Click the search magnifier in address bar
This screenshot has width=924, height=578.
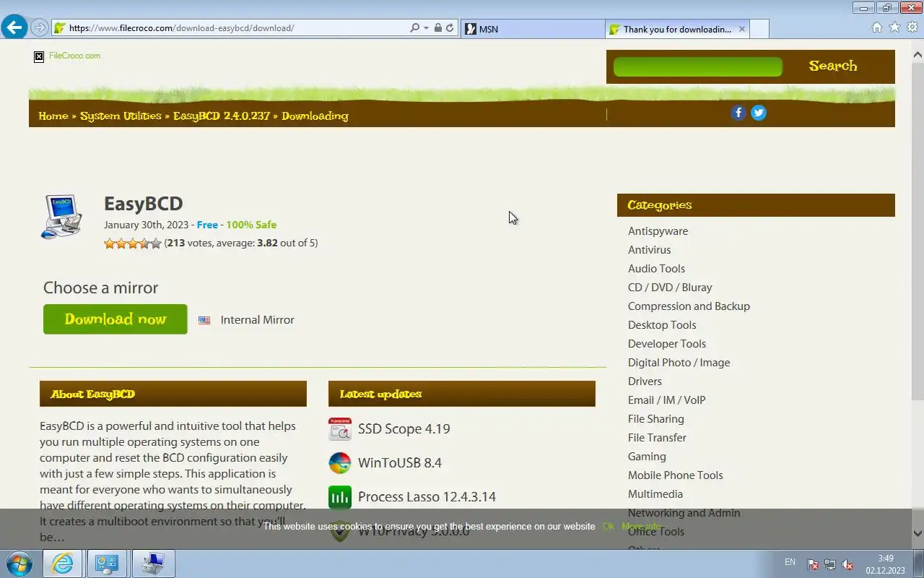(414, 28)
